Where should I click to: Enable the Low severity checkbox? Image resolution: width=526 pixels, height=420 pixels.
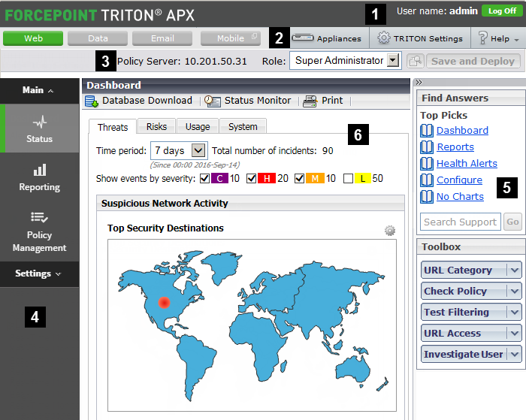tap(348, 179)
